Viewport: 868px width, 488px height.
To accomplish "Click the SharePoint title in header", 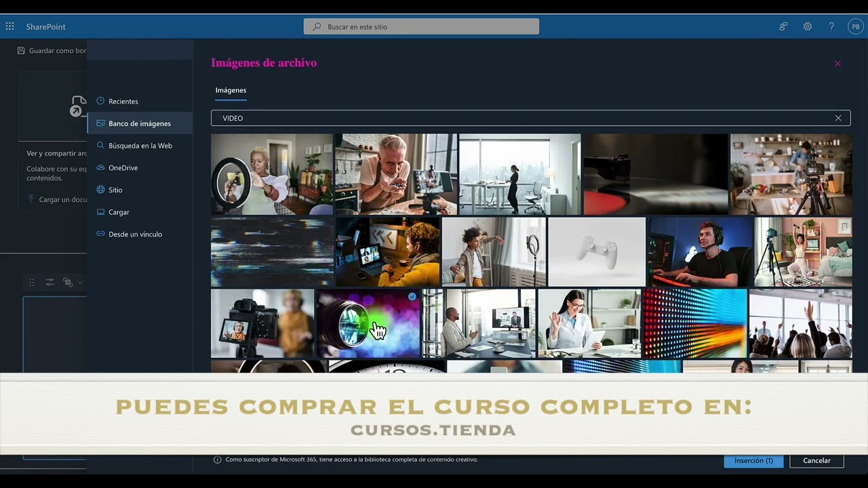I will tap(46, 26).
